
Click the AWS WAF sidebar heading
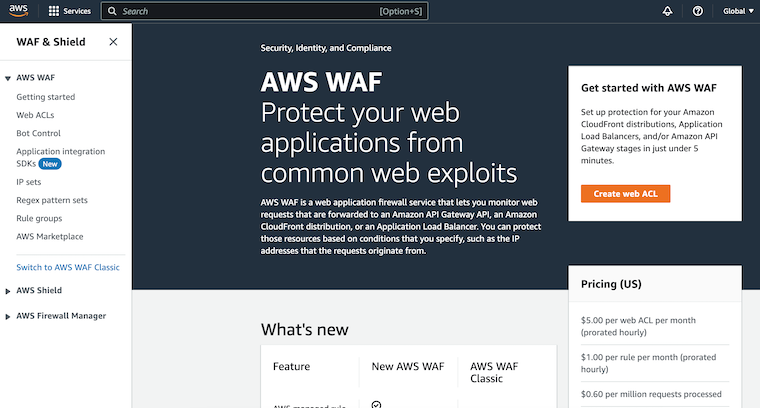point(35,78)
